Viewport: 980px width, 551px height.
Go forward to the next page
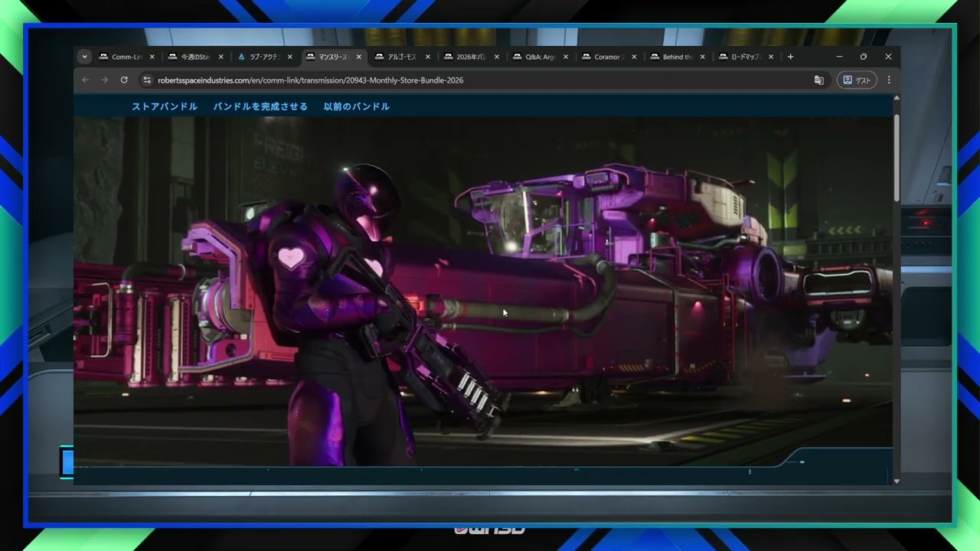(105, 80)
